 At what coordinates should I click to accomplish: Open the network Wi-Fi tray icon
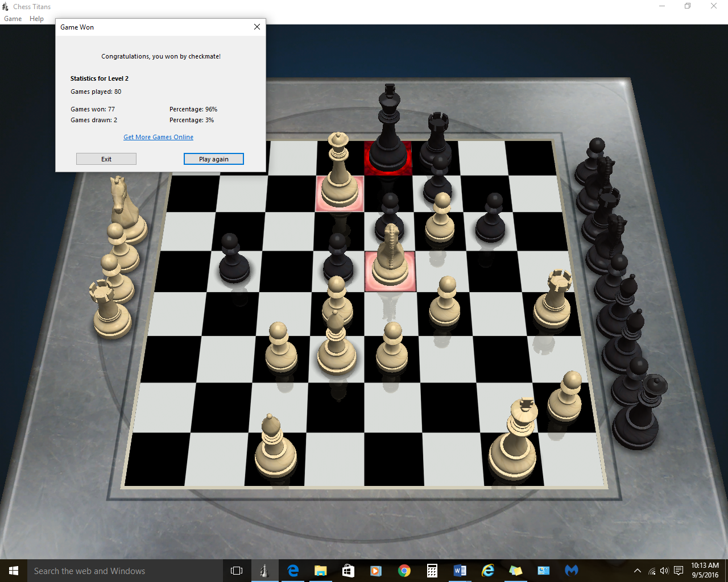pos(652,571)
